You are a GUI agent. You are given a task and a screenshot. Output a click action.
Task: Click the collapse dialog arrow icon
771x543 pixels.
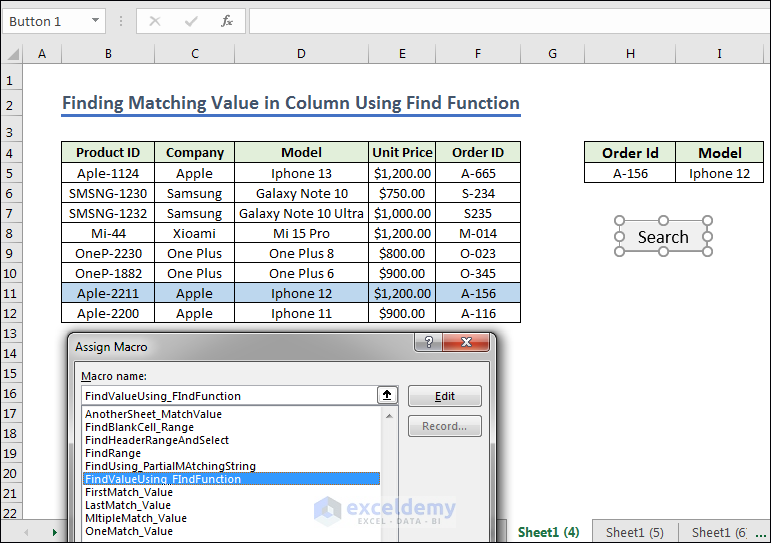tap(387, 395)
